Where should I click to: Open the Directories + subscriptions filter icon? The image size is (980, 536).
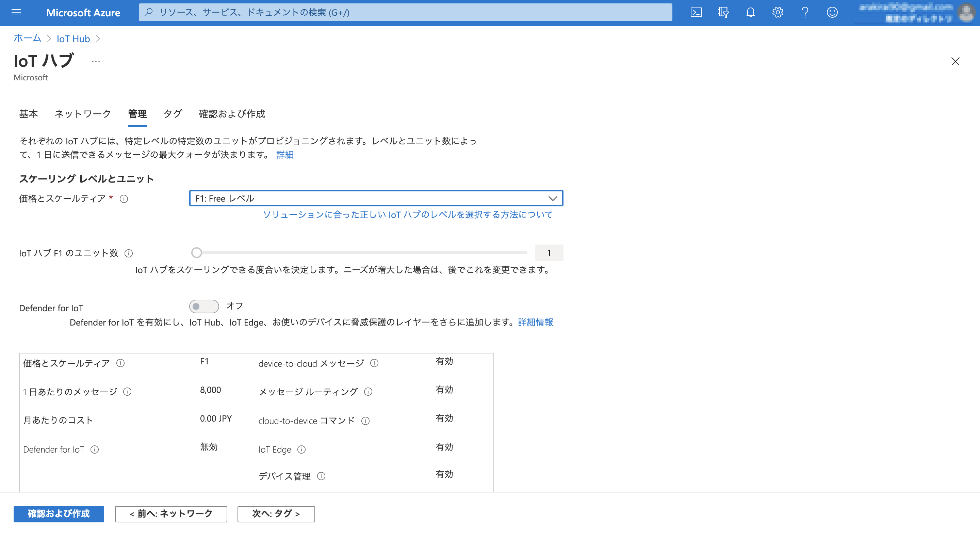pos(723,13)
